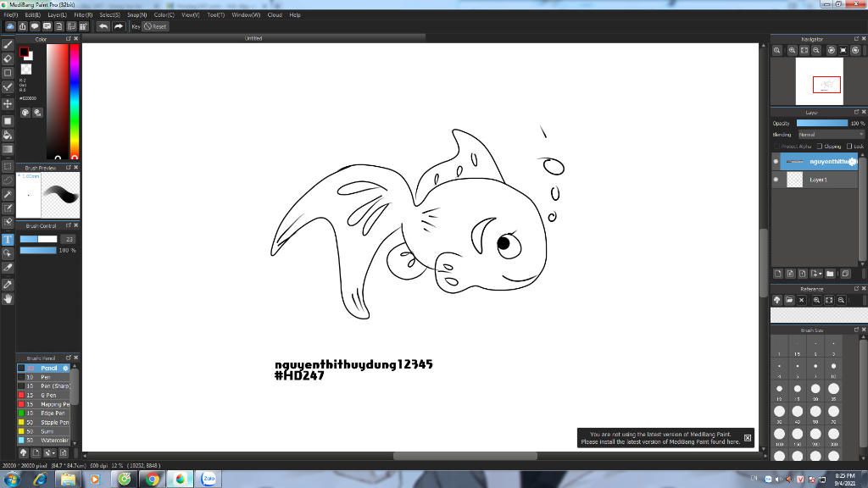868x488 pixels.
Task: Add new brush icon below brush list
Action: click(36, 452)
